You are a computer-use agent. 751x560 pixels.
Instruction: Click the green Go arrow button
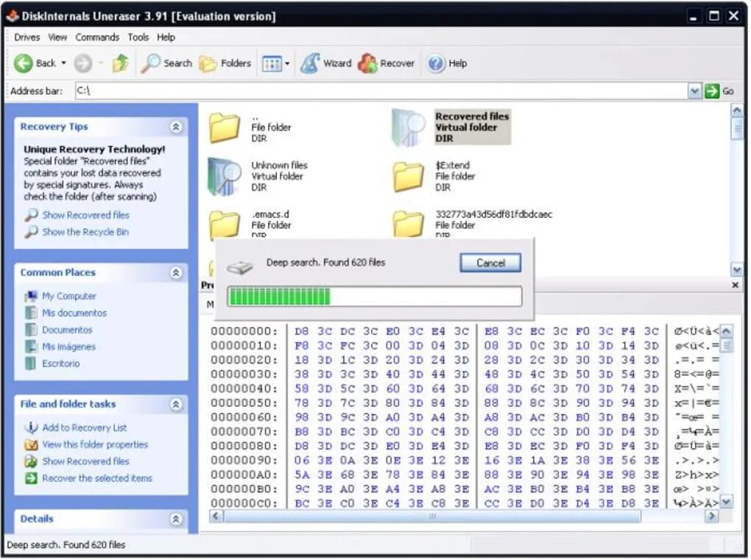pos(712,91)
